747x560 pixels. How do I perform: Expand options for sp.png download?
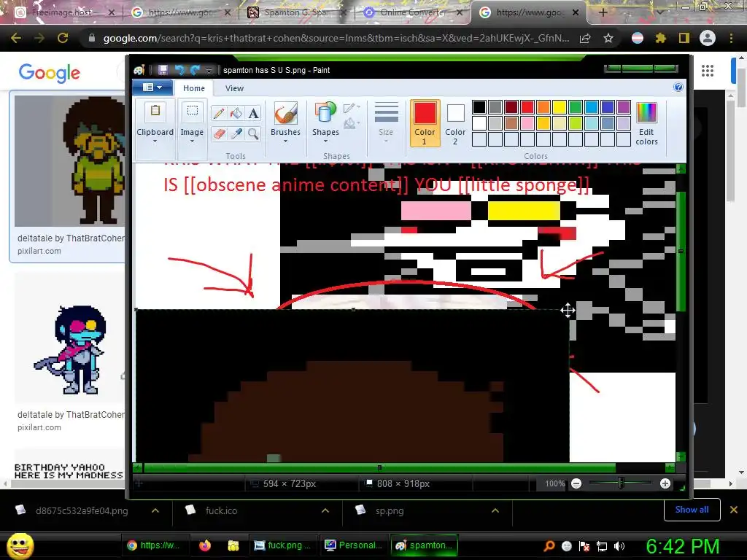(495, 510)
